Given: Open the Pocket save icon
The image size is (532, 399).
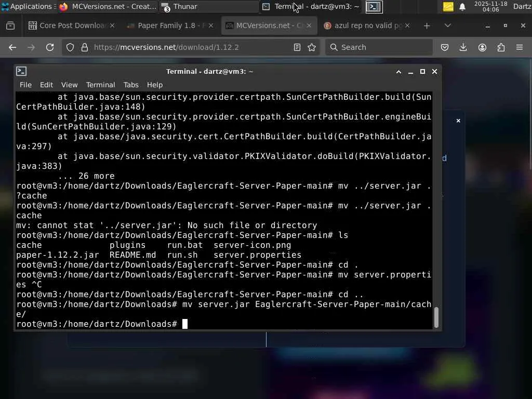Looking at the screenshot, I should tap(445, 47).
